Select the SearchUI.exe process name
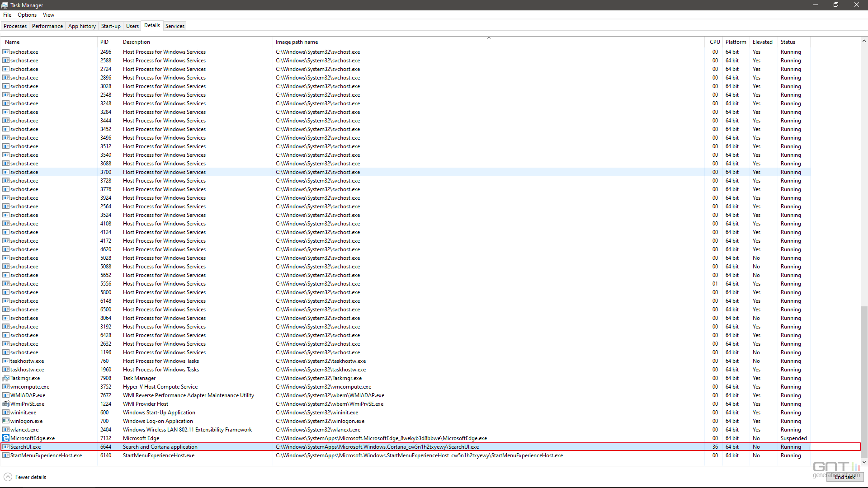The height and width of the screenshot is (488, 868). (25, 447)
